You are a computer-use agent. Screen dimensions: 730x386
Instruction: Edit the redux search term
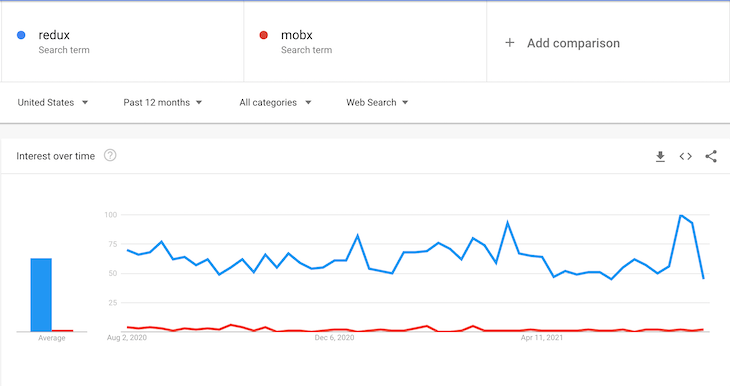point(54,35)
